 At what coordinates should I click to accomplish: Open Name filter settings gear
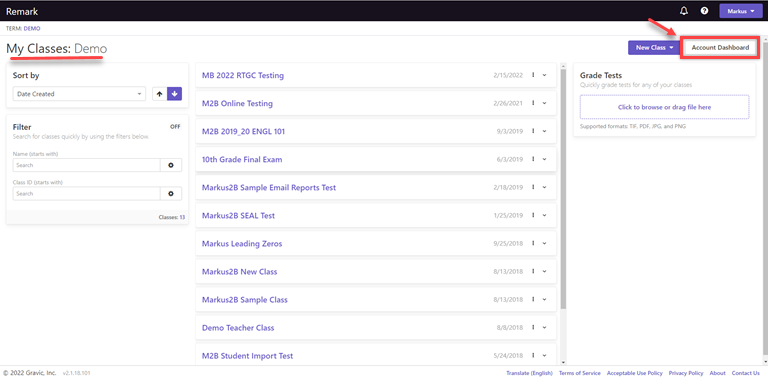(x=171, y=166)
